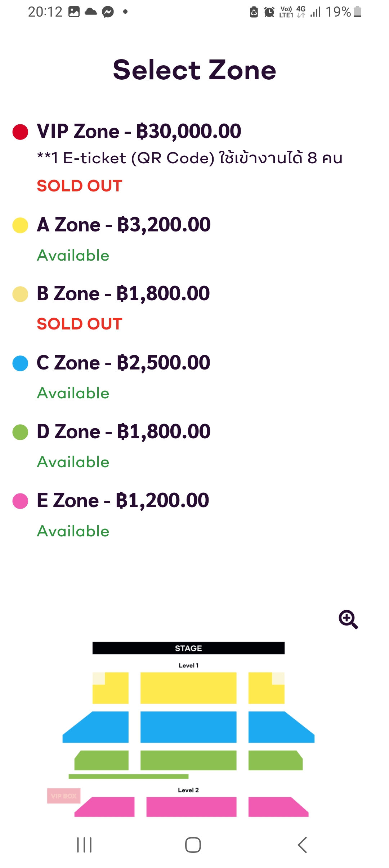Tap the sold out VIP Zone entry
389x868 pixels.
tap(139, 131)
